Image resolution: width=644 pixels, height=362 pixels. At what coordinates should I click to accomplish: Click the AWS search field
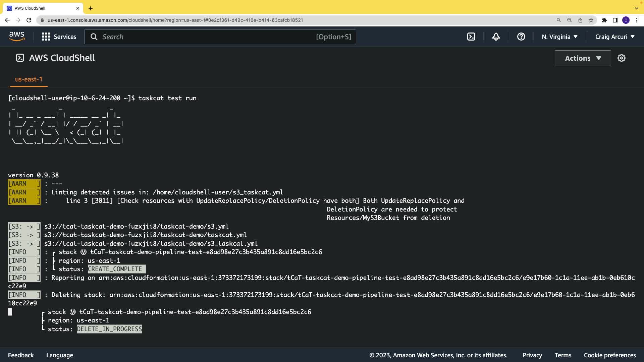coord(208,37)
